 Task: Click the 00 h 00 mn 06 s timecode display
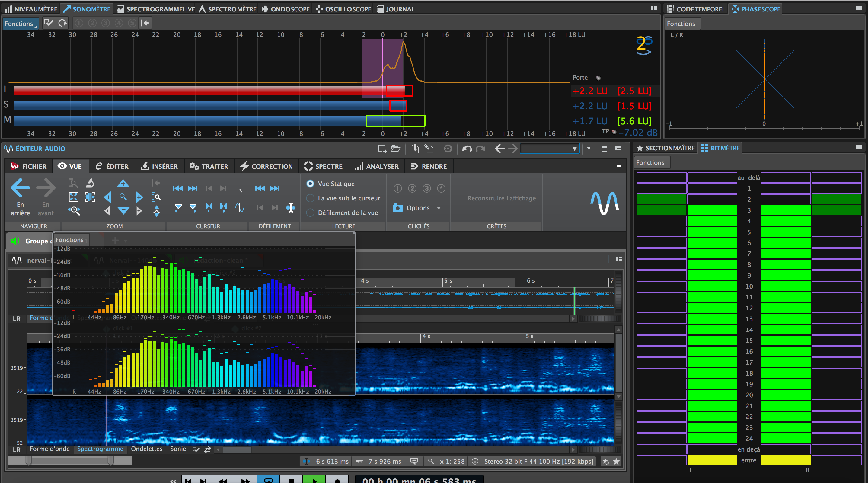(420, 480)
